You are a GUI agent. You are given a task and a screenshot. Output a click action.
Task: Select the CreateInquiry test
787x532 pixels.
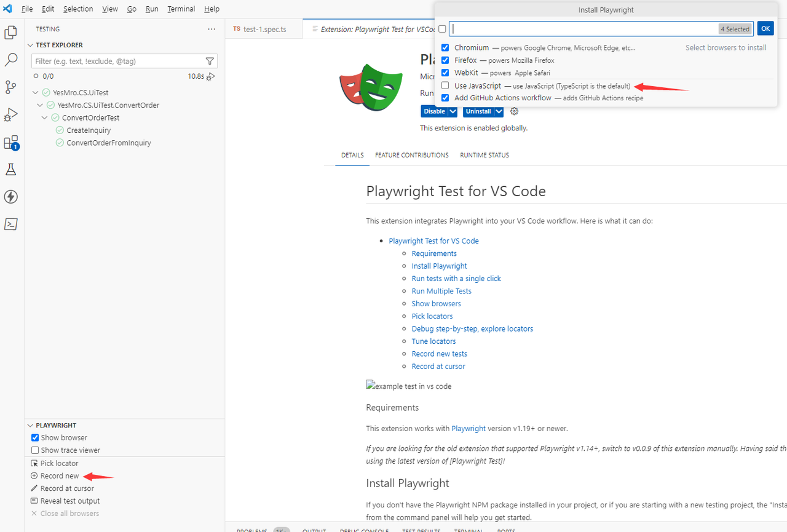89,130
